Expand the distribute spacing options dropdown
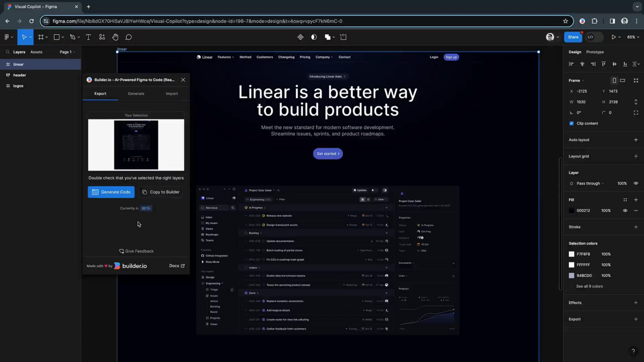The width and height of the screenshot is (644, 362). tap(636, 64)
